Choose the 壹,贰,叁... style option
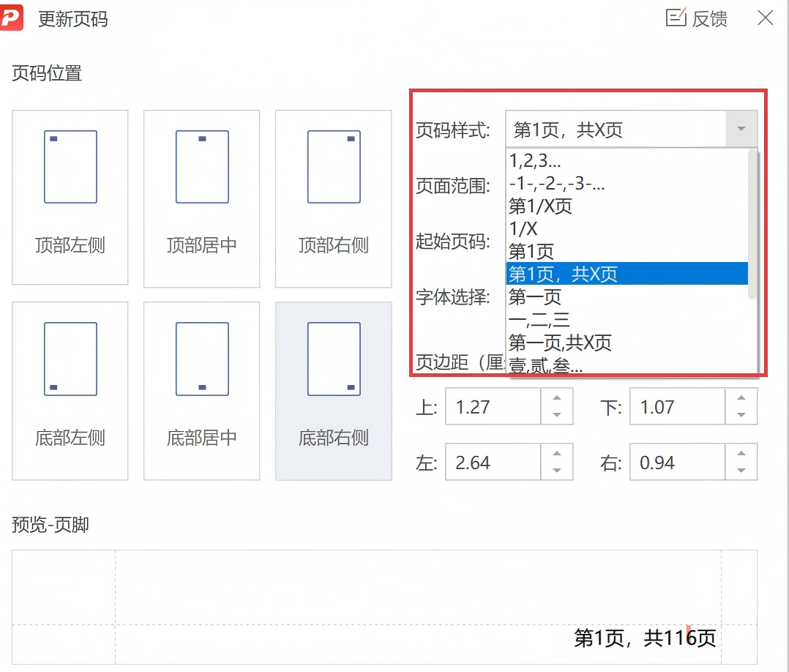 627,365
